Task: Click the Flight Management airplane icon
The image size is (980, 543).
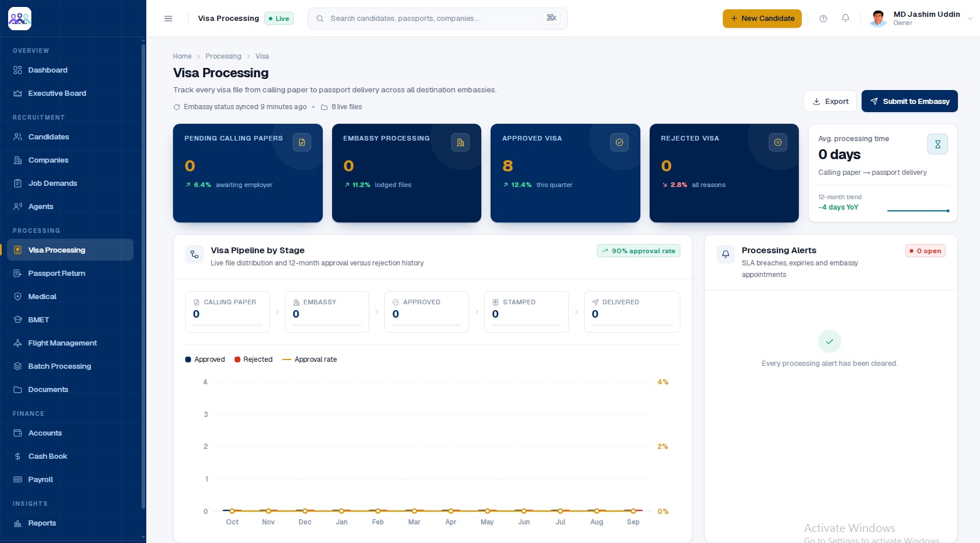Action: click(x=18, y=343)
